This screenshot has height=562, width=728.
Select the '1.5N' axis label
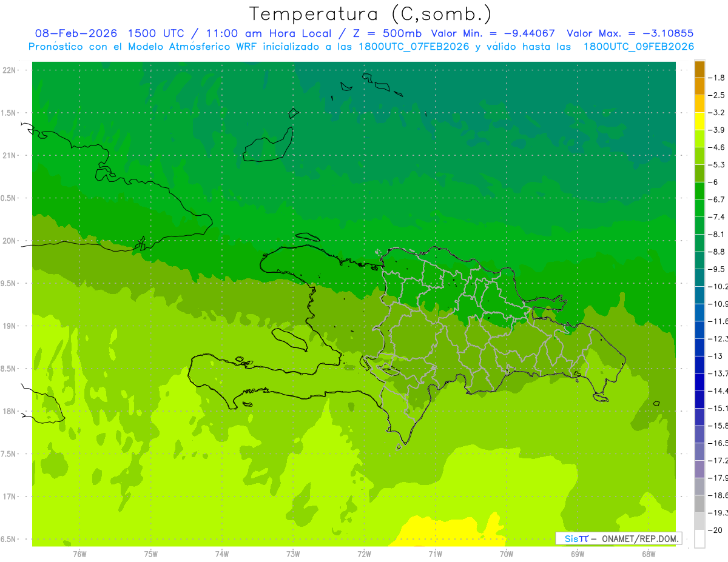coord(8,113)
